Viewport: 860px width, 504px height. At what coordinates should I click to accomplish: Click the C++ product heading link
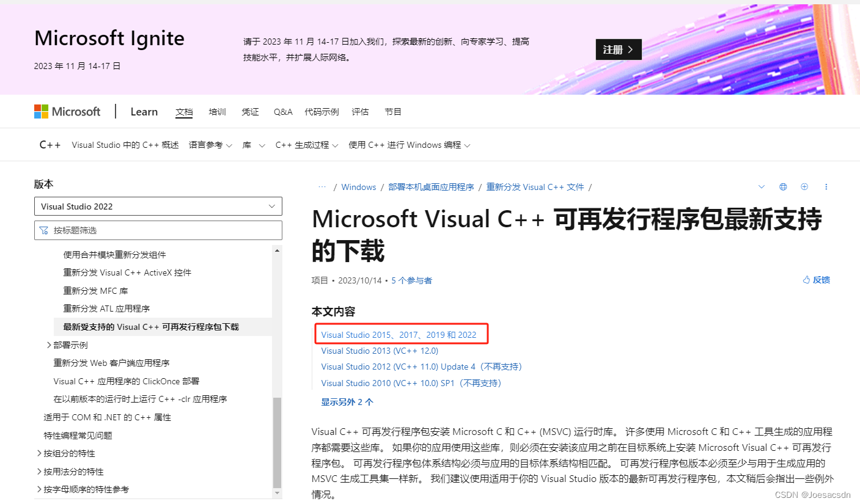[50, 145]
